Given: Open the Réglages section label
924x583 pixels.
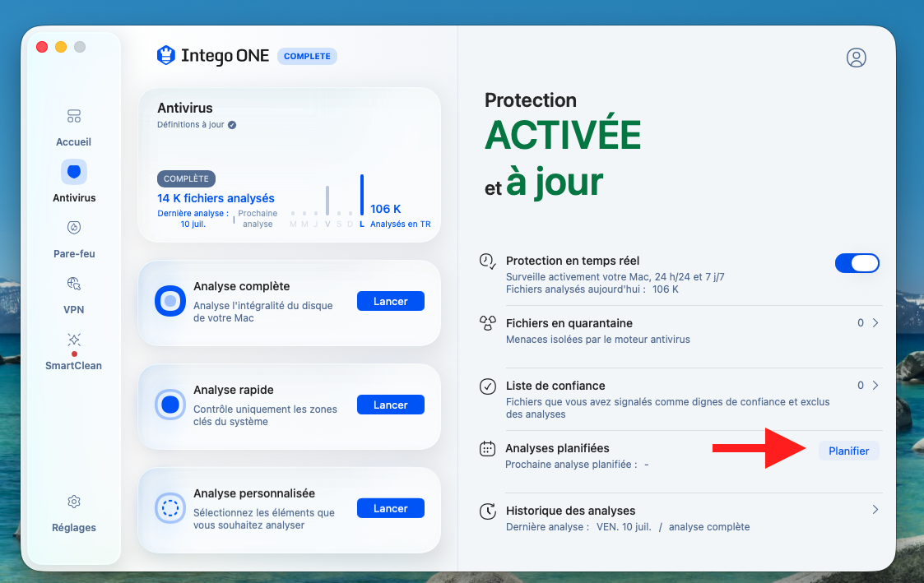Looking at the screenshot, I should click(74, 528).
